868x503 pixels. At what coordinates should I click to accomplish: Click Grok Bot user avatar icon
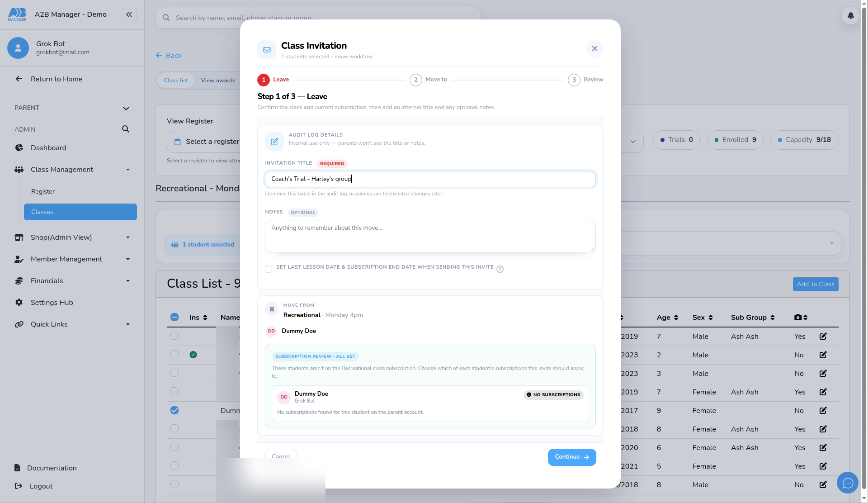[18, 48]
